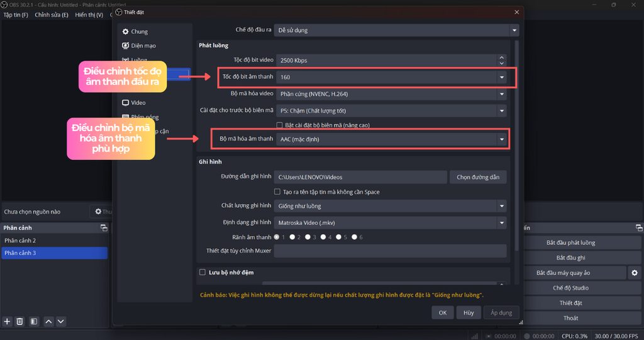644x340 pixels.
Task: Open the Chỉnh sửa (E) menu
Action: click(x=52, y=15)
